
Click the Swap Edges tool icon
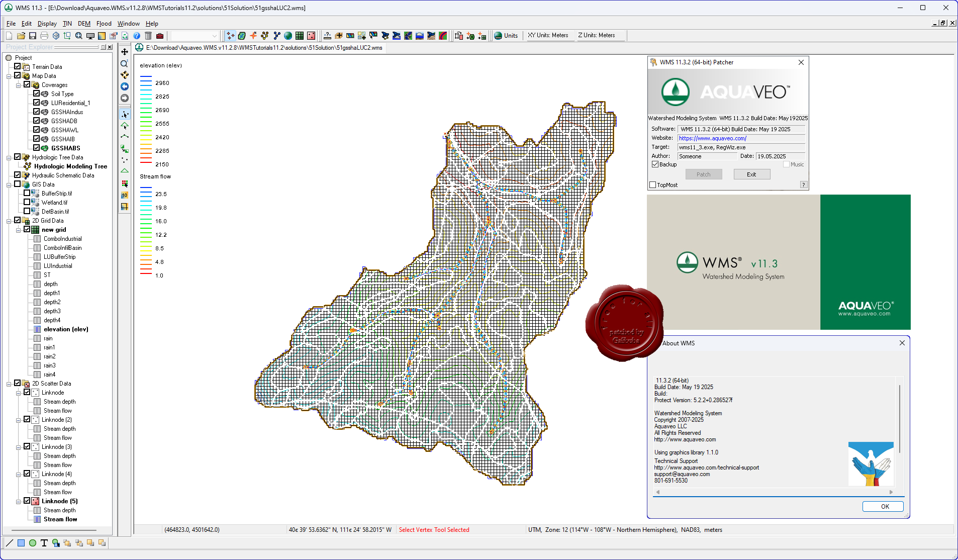(125, 149)
